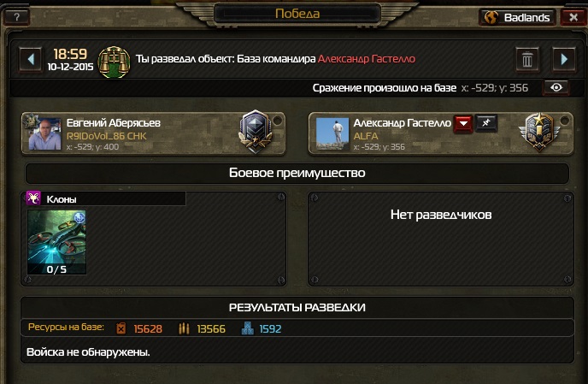
Task: Click Александр Гастелло gold star rank badge
Action: point(539,132)
